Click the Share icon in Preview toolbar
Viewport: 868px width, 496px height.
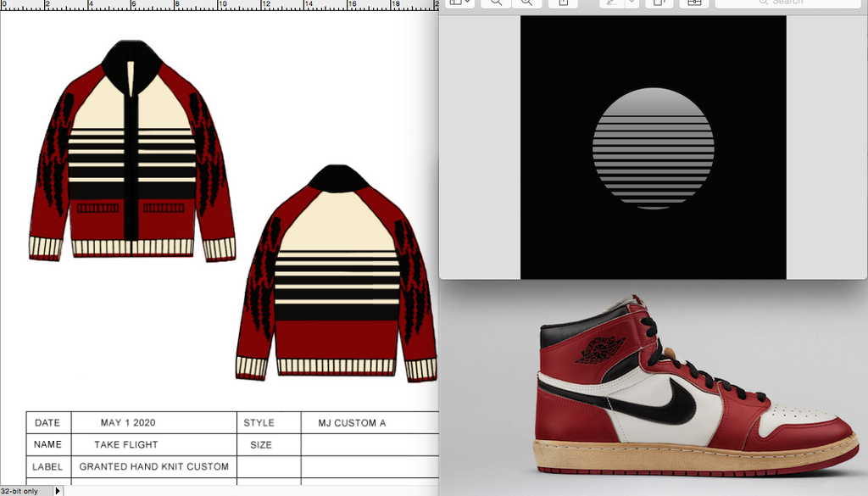point(563,3)
